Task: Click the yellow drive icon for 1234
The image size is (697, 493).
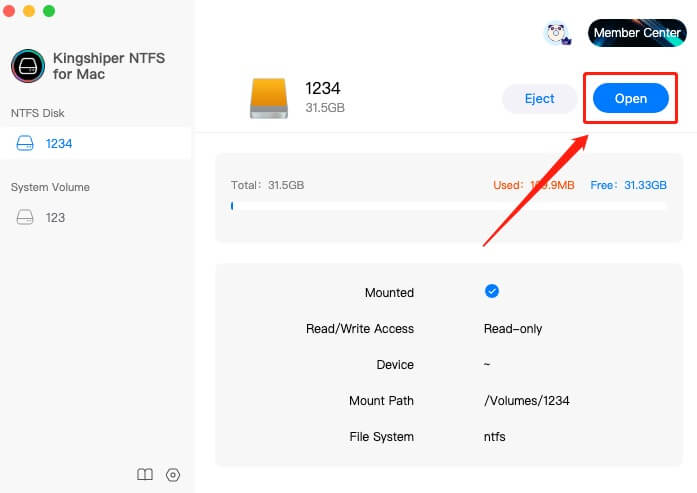Action: (x=269, y=98)
